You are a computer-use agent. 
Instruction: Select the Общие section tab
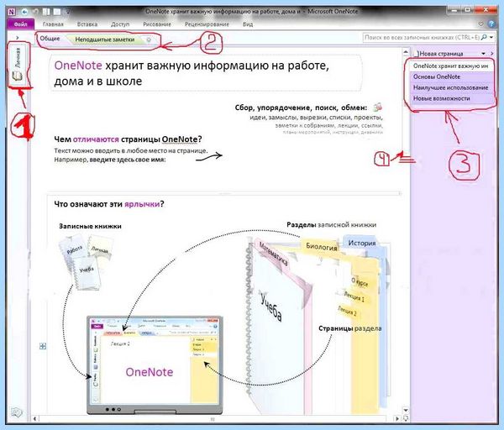50,39
